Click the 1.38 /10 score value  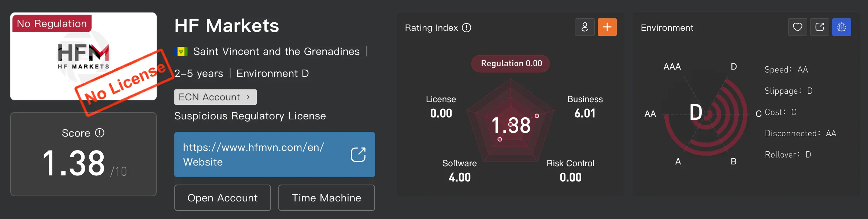pyautogui.click(x=85, y=163)
